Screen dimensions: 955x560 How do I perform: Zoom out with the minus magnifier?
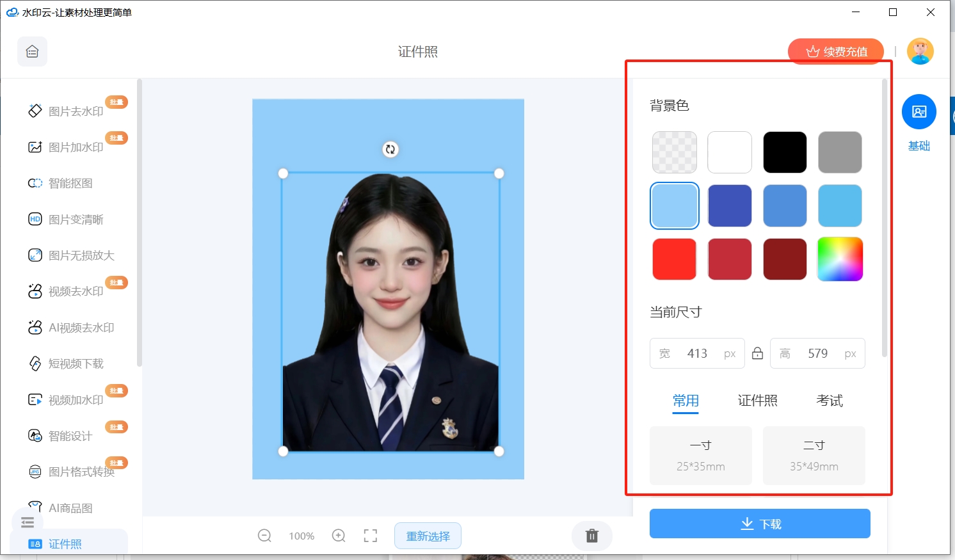[x=264, y=536]
